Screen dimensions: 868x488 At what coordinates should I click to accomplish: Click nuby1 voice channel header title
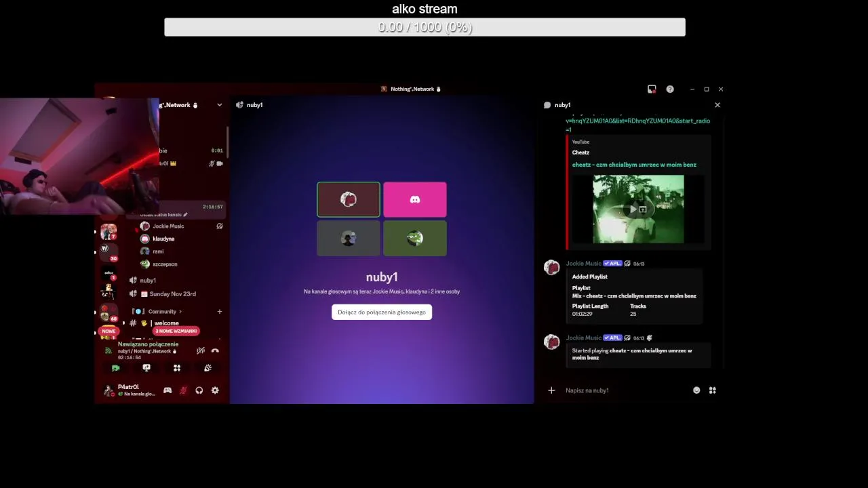pos(254,105)
